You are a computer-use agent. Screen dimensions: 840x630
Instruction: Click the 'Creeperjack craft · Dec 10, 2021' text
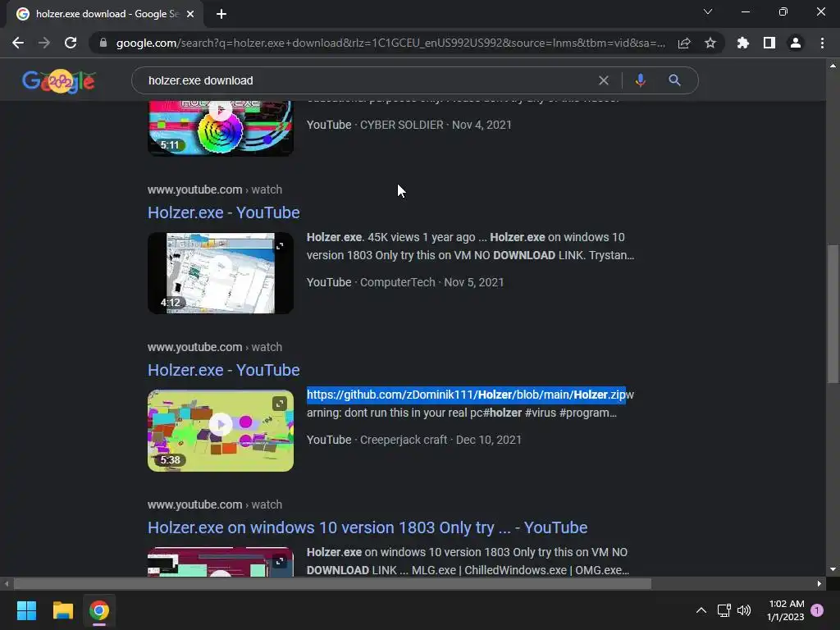(x=441, y=440)
